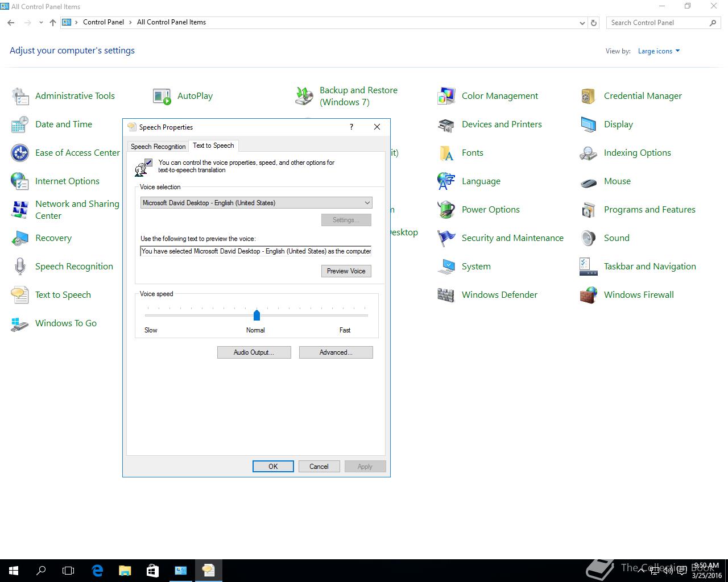Open File Explorer from taskbar
This screenshot has width=728, height=582.
pyautogui.click(x=125, y=571)
